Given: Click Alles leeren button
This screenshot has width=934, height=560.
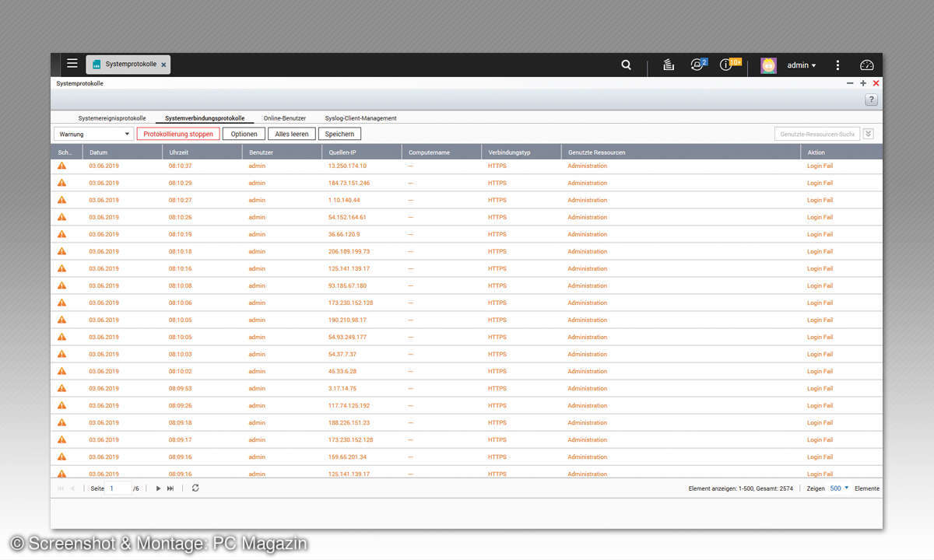Looking at the screenshot, I should coord(292,134).
